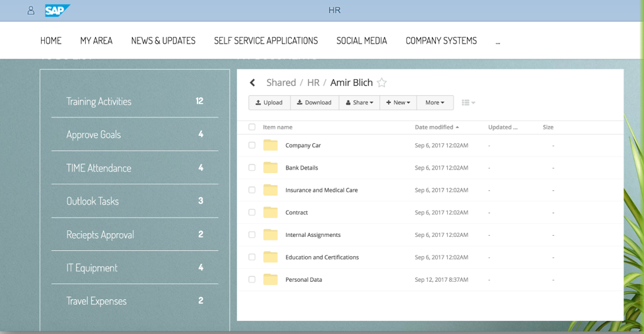Screen dimensions: 644x334
Task: Open the Contract folder icon
Action: click(270, 213)
